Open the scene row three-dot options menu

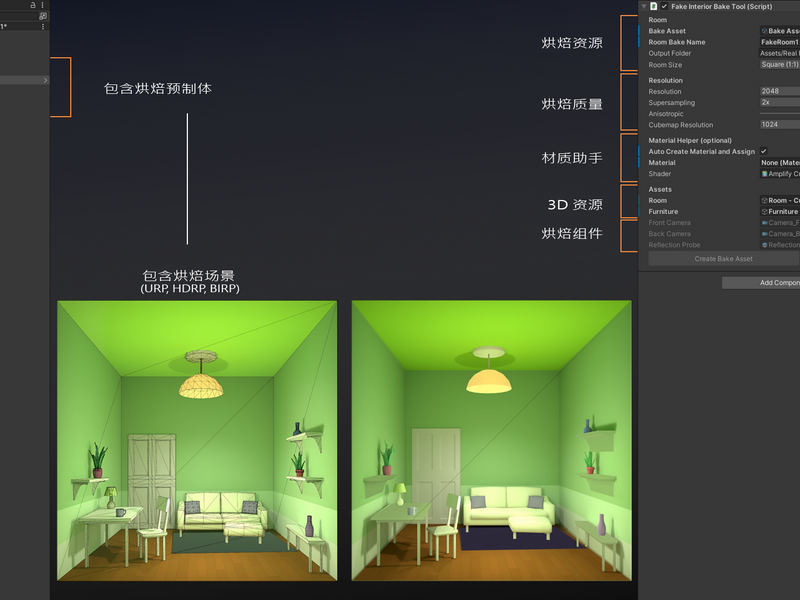pyautogui.click(x=43, y=27)
